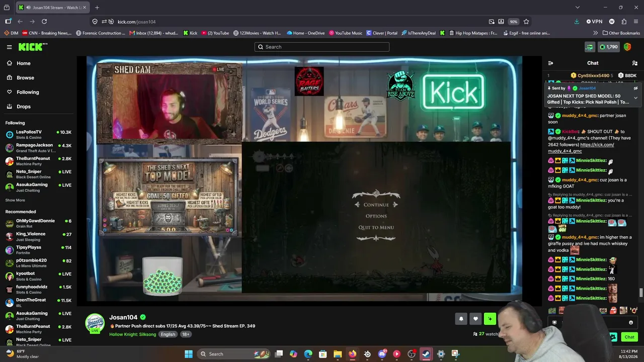
Task: Show more bookmarks overflow chevron
Action: coord(596,33)
